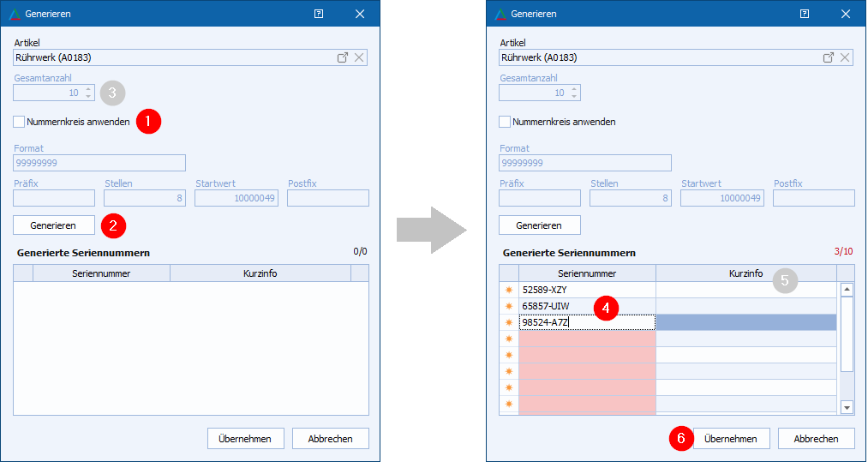
Task: Select the 98524-A7Z serial number cell
Action: (587, 322)
